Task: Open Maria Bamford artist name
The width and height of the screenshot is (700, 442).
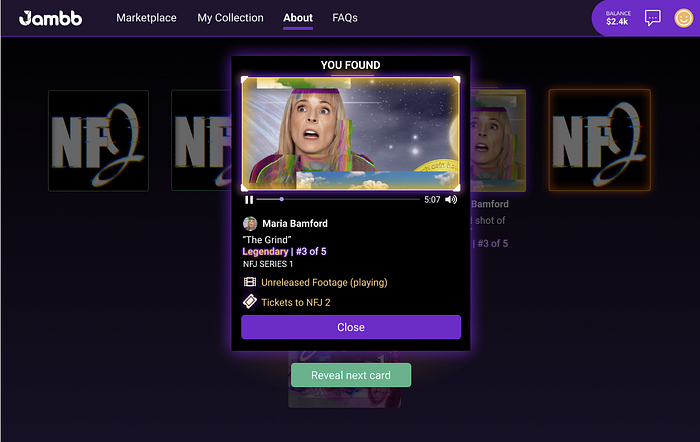Action: 295,223
